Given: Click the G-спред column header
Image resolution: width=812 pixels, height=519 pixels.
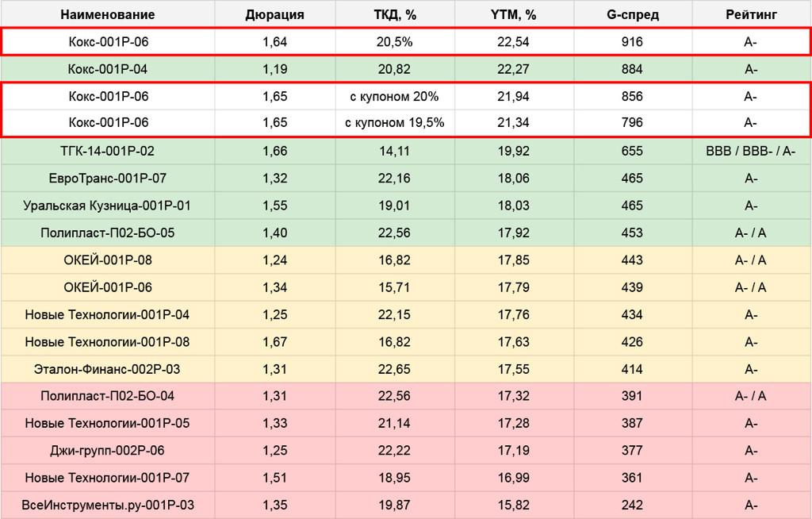Looking at the screenshot, I should (633, 14).
